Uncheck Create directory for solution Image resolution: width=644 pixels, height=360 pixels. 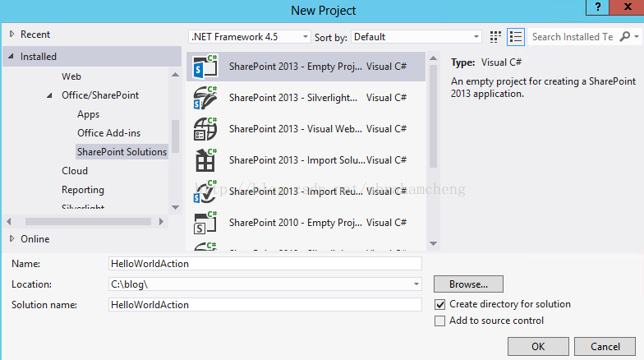tap(440, 304)
